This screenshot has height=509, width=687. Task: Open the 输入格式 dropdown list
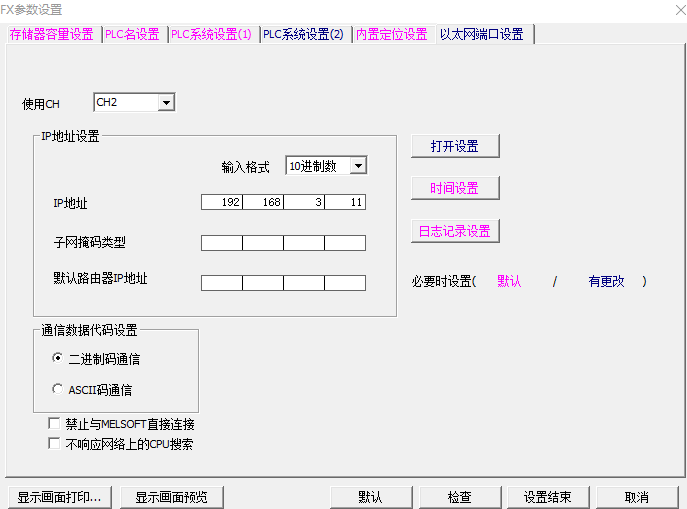(x=358, y=166)
